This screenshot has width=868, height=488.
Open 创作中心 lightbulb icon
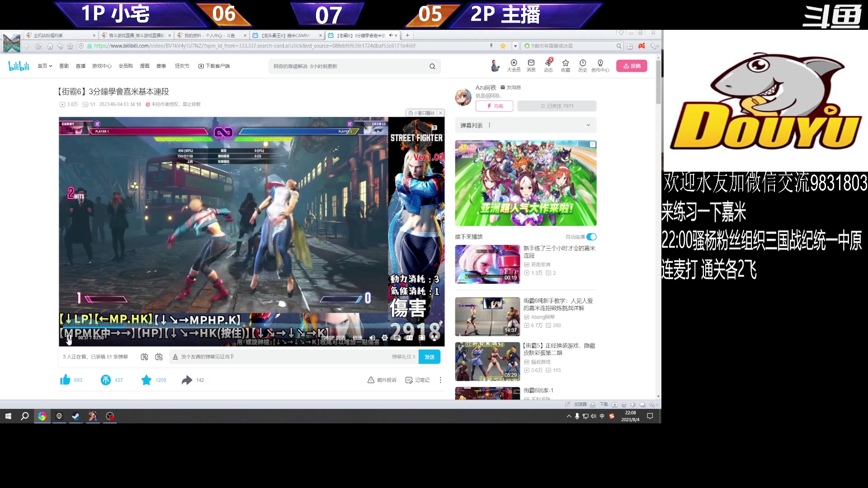point(600,66)
